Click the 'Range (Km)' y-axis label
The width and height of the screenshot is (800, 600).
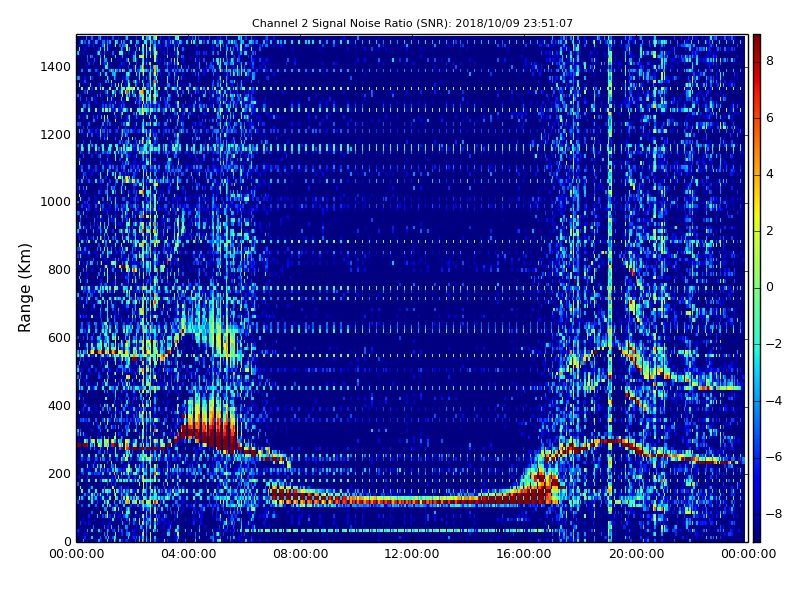point(24,288)
